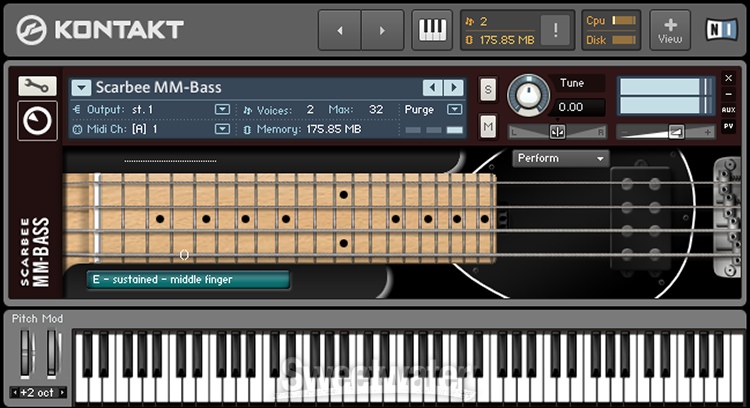Click the tune value 0.00 field
This screenshot has height=408, width=750.
pos(578,107)
